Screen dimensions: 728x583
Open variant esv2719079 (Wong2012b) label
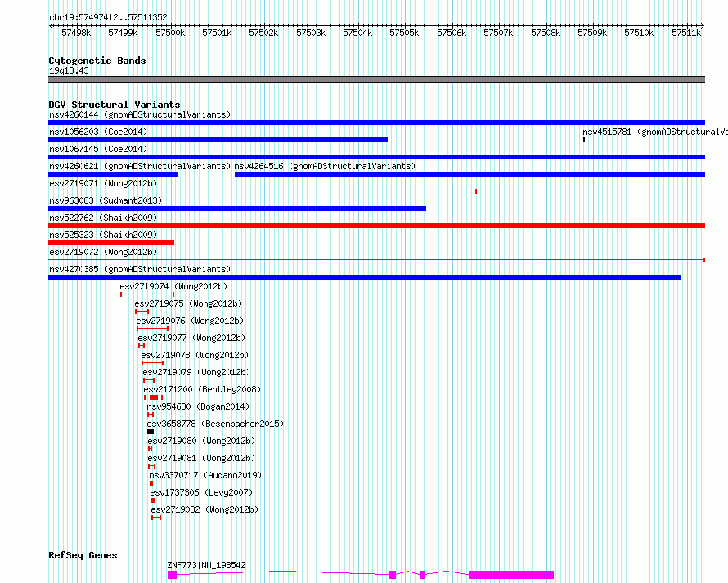[196, 372]
